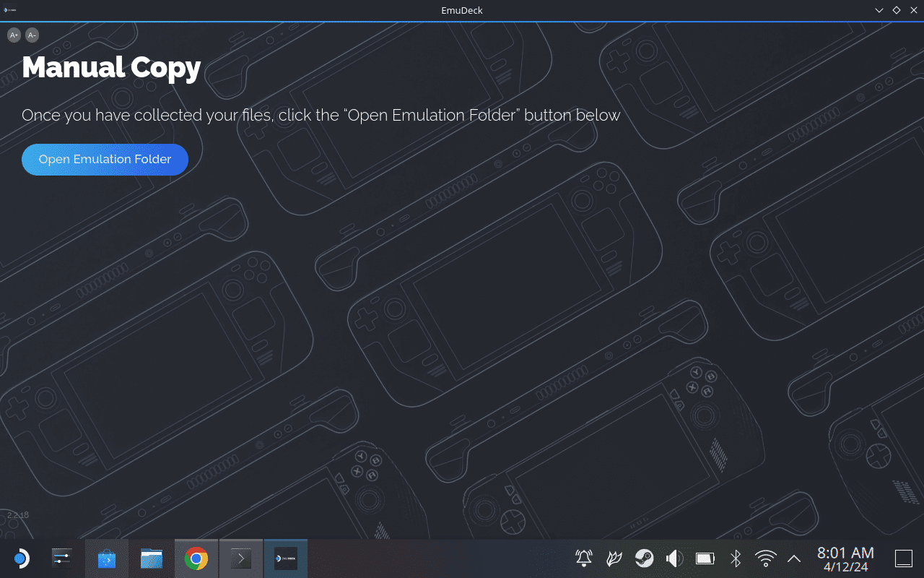Open Dolphin file manager from taskbar
Viewport: 924px width, 578px height.
point(152,558)
